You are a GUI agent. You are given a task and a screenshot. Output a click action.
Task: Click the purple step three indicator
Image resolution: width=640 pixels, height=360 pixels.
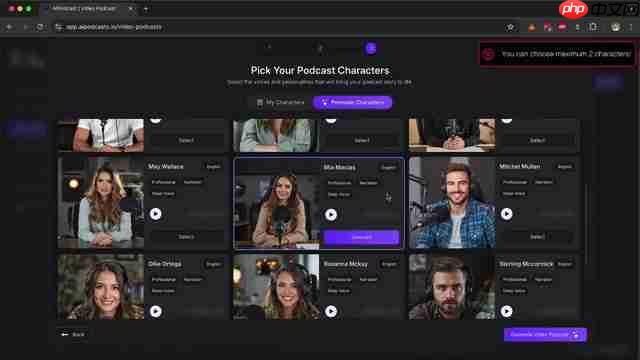[371, 49]
